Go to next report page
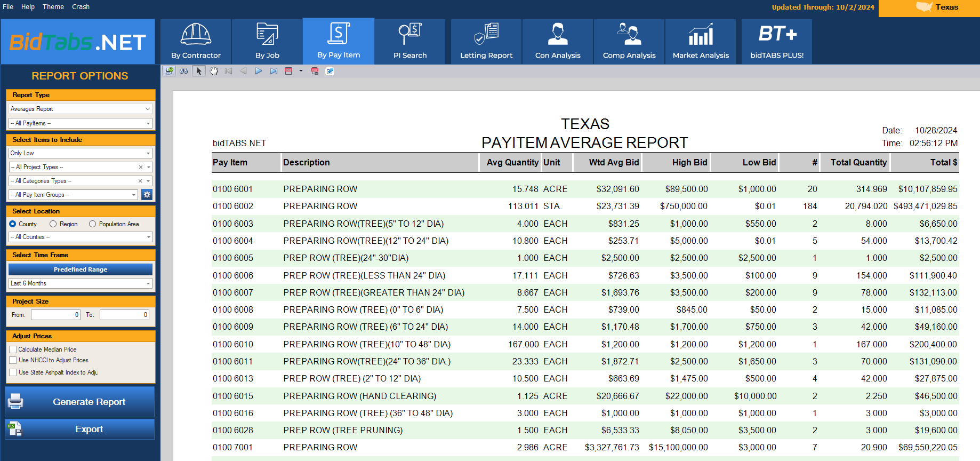Screen dimensions: 980x461 (x=259, y=71)
